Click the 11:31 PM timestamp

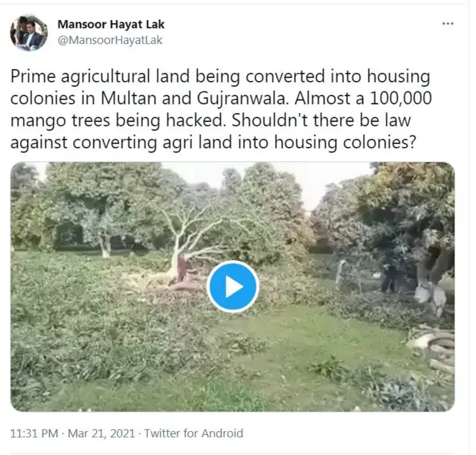pos(34,433)
